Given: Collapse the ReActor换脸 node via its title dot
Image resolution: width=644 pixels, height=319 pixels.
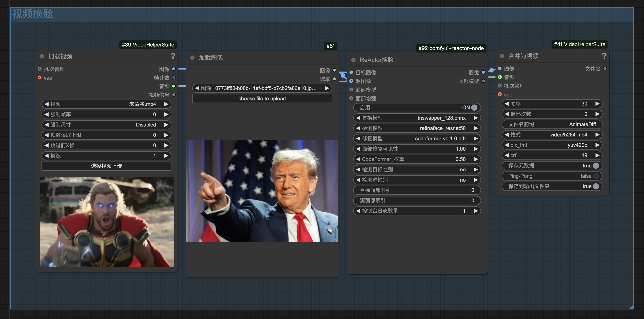Looking at the screenshot, I should pos(353,60).
